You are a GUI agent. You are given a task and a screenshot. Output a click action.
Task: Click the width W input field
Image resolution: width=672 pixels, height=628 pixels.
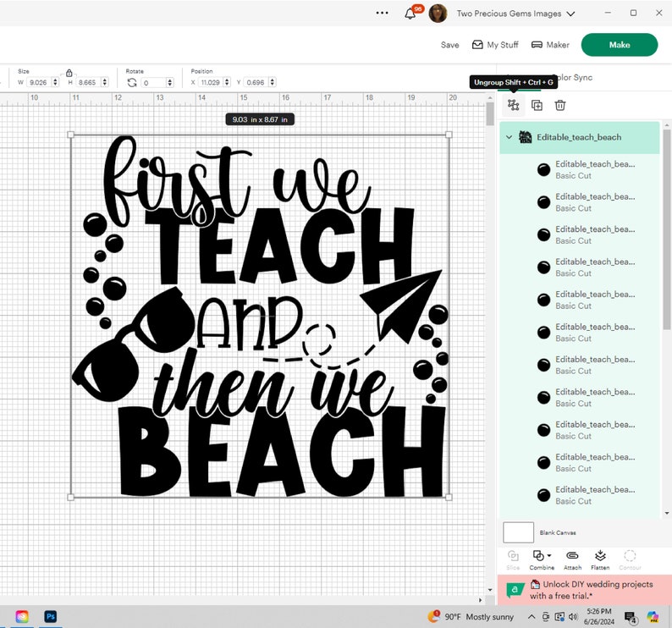(x=40, y=82)
